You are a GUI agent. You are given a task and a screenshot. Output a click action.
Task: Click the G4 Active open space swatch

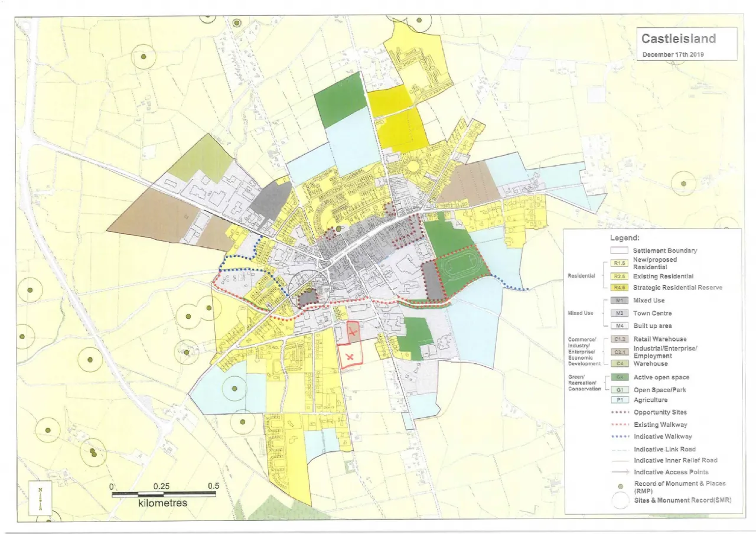(619, 377)
